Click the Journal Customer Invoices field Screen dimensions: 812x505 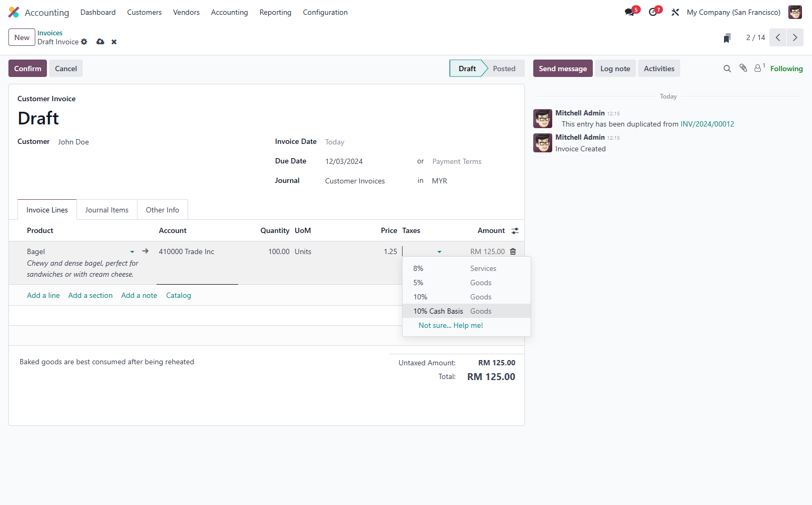tap(355, 181)
